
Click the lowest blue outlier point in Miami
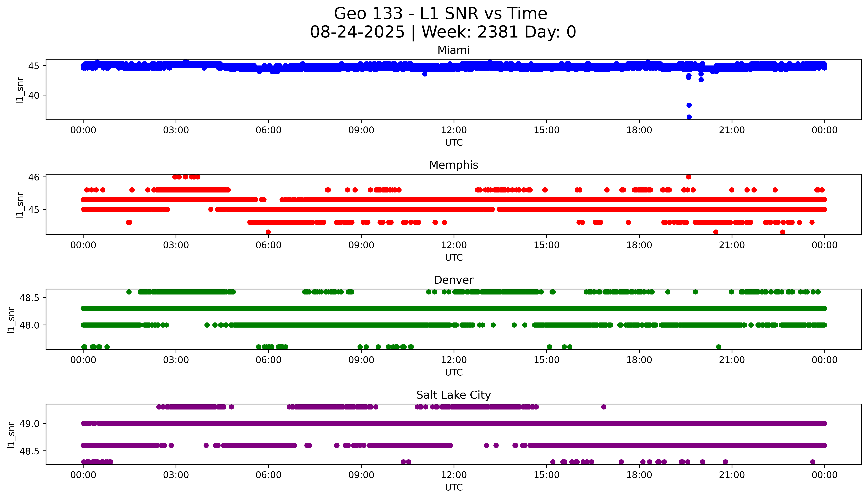[x=689, y=117]
